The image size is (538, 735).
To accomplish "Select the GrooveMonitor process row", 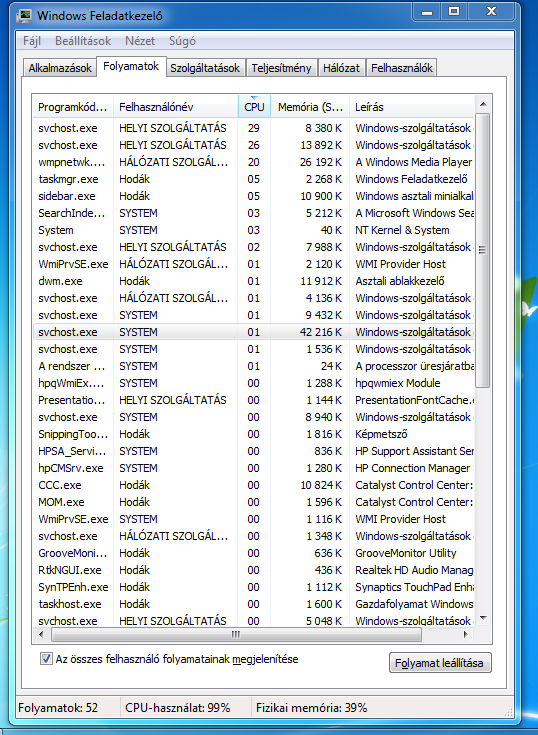I will pos(254,553).
